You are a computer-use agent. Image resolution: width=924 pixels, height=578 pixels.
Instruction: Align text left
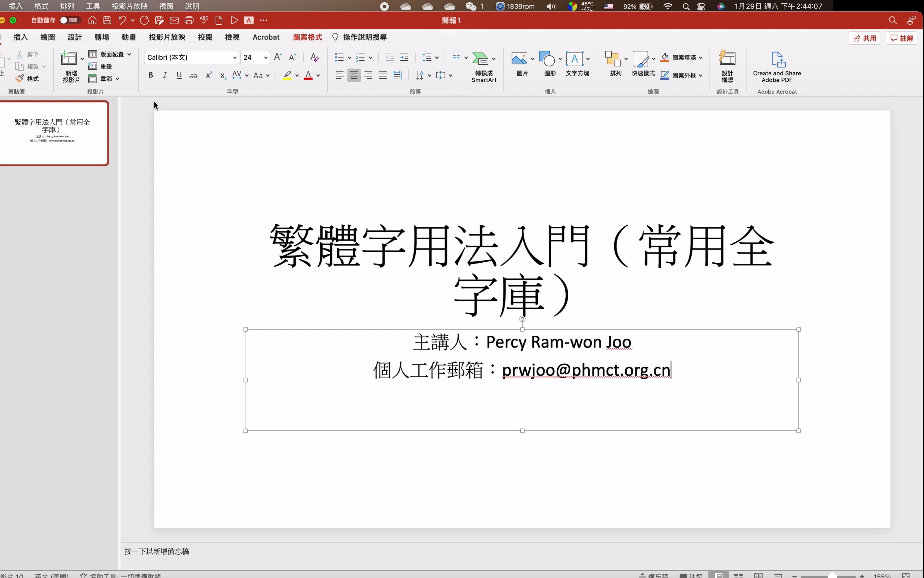coord(339,75)
